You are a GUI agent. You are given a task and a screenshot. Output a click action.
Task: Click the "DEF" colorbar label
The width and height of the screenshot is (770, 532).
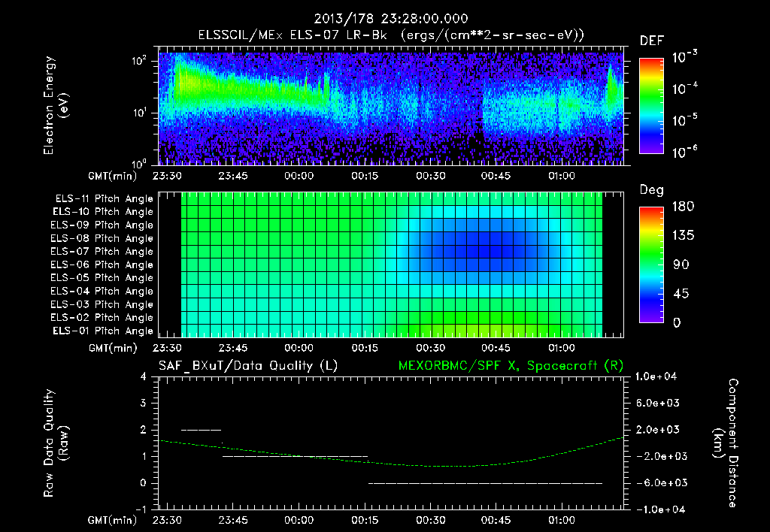coord(652,41)
